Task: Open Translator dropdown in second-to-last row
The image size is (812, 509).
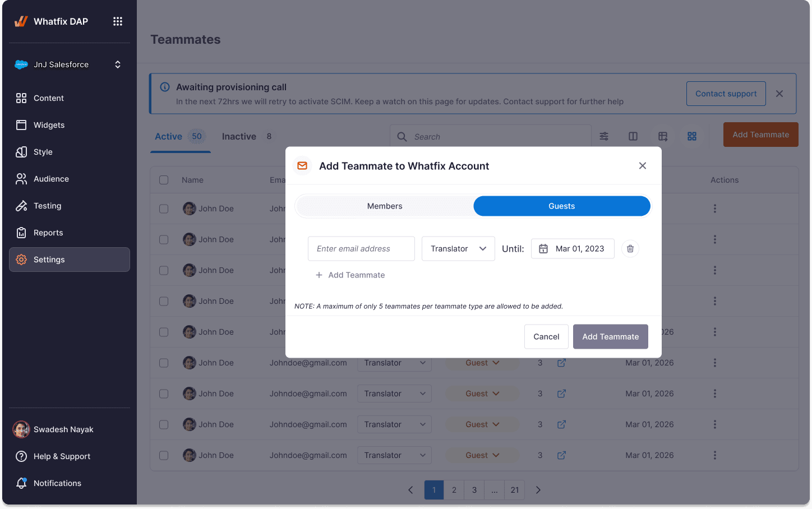Action: 395,424
